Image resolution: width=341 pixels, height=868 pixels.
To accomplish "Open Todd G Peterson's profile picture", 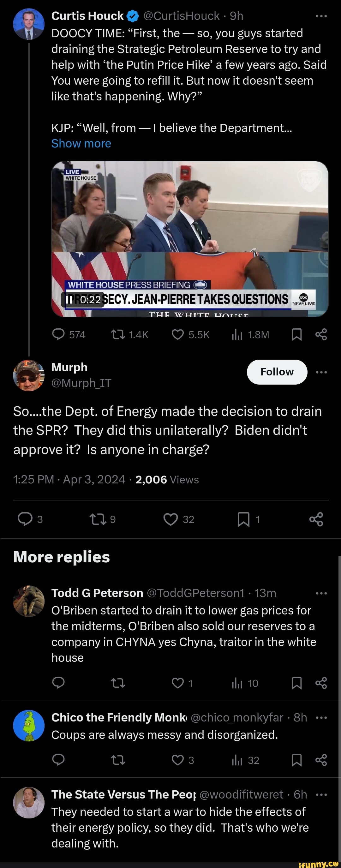I will 29,601.
